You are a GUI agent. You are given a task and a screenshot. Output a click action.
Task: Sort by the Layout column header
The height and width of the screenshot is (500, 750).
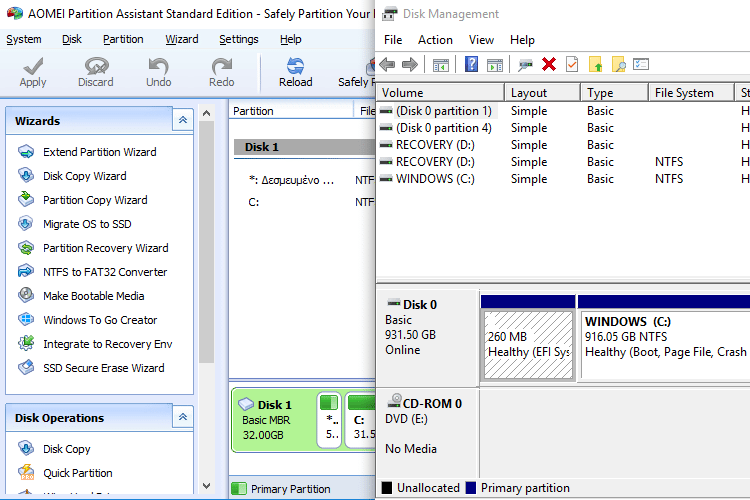point(542,92)
